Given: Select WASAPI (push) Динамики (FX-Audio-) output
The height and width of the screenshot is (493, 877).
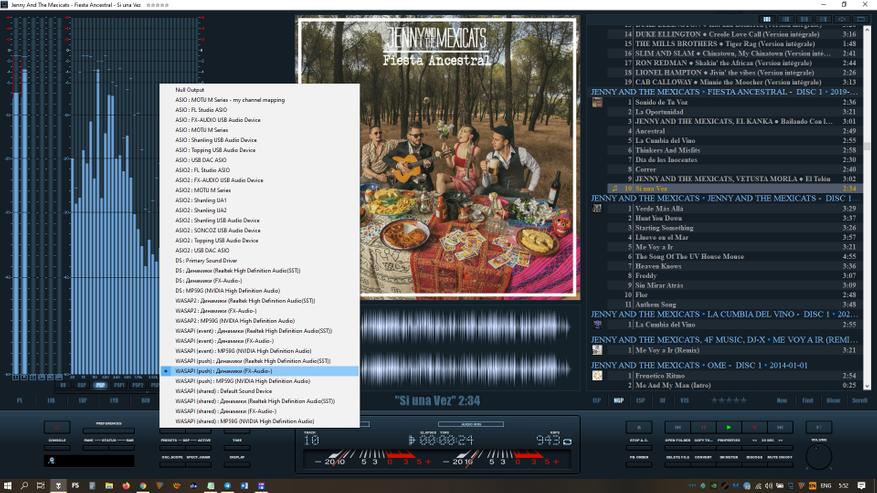Looking at the screenshot, I should point(258,371).
